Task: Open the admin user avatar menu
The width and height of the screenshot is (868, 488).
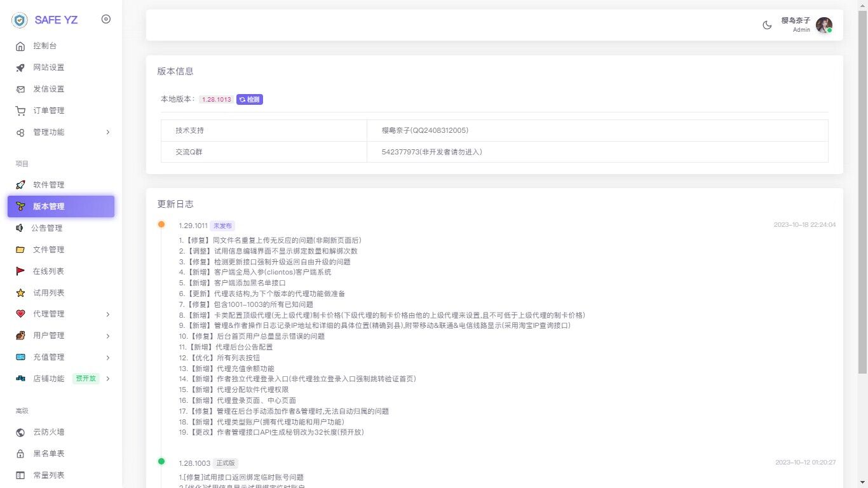Action: pyautogui.click(x=824, y=25)
